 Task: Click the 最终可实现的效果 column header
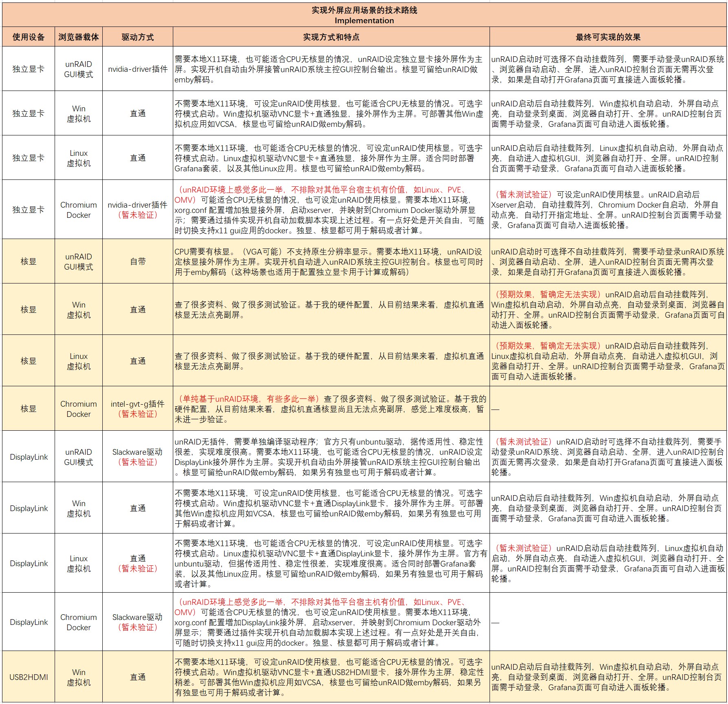(x=608, y=37)
